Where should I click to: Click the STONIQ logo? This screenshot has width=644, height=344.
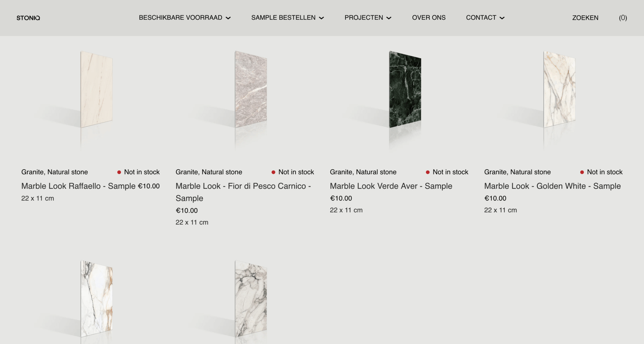point(28,18)
